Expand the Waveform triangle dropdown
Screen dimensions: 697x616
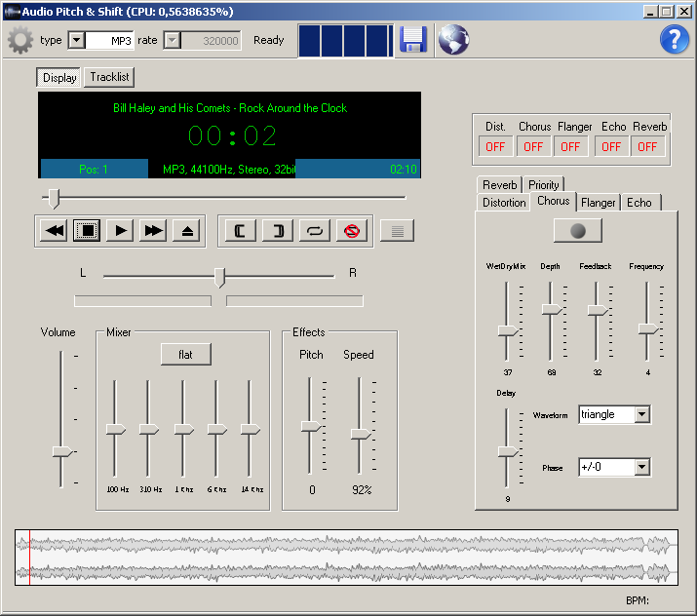click(x=641, y=414)
